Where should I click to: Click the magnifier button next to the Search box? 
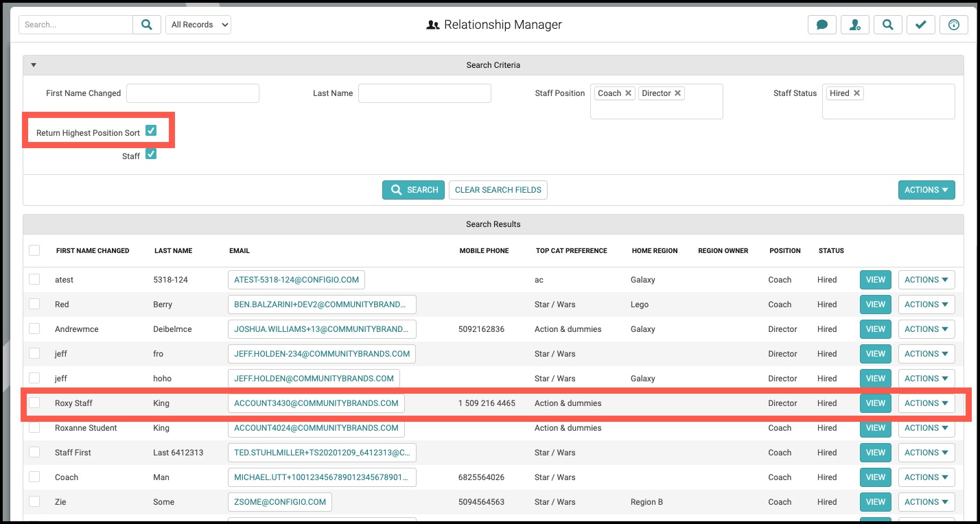tap(147, 25)
